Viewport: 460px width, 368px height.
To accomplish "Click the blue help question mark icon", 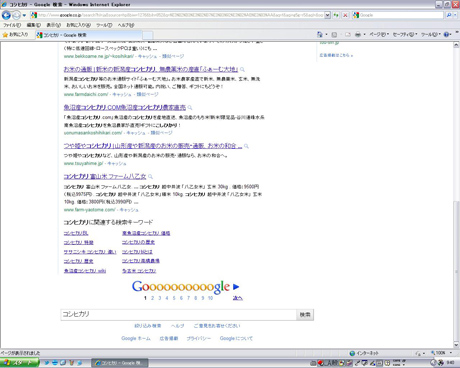I will click(x=447, y=34).
